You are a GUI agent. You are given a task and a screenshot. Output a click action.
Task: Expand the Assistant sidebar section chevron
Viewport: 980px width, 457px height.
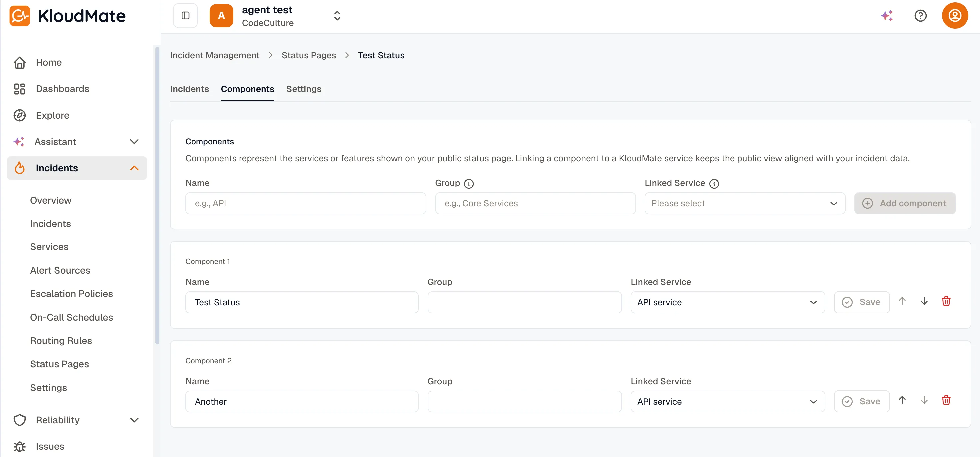(134, 142)
